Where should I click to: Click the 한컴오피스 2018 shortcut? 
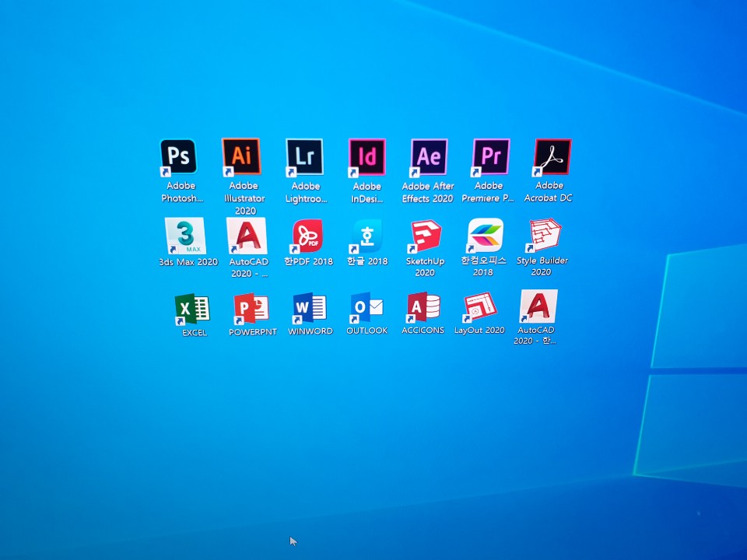click(485, 235)
